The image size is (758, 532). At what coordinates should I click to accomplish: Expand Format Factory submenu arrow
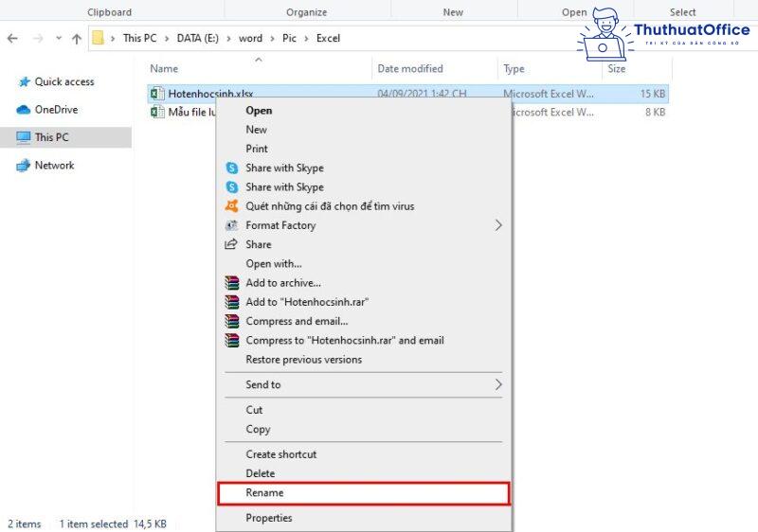(x=498, y=225)
